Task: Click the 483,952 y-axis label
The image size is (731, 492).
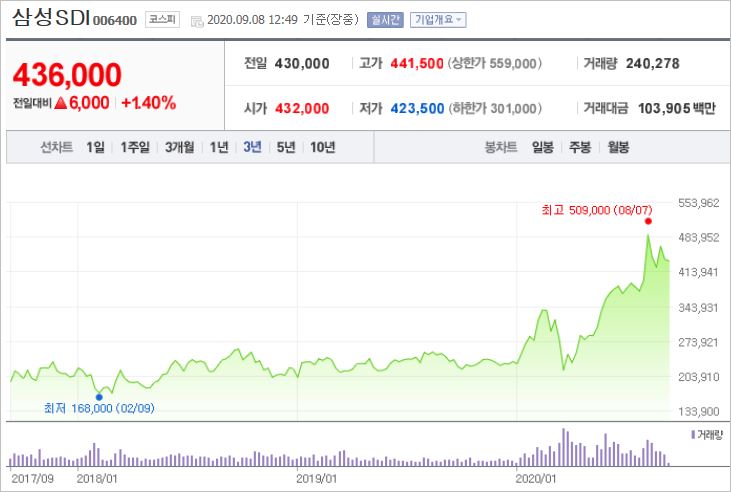Action: tap(698, 238)
